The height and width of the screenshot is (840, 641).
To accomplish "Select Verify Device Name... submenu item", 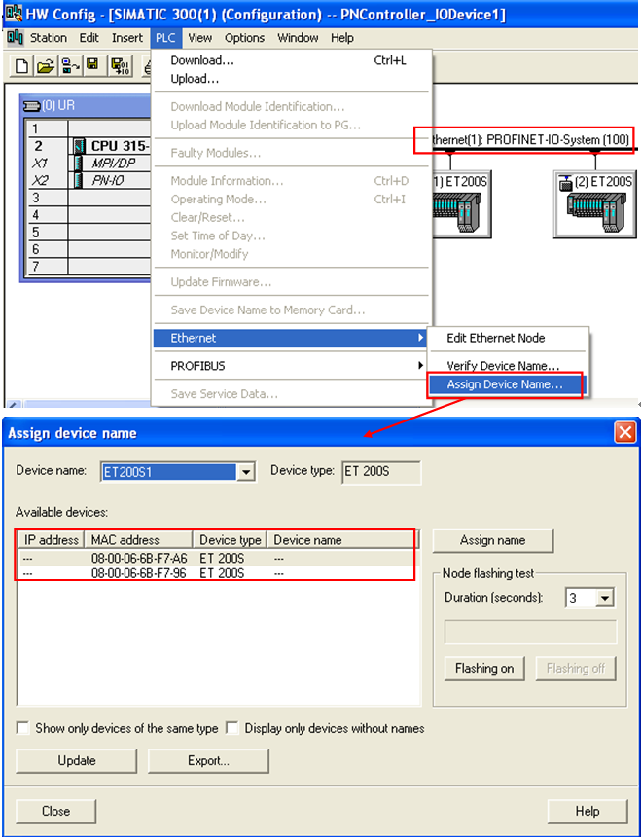I will [507, 366].
